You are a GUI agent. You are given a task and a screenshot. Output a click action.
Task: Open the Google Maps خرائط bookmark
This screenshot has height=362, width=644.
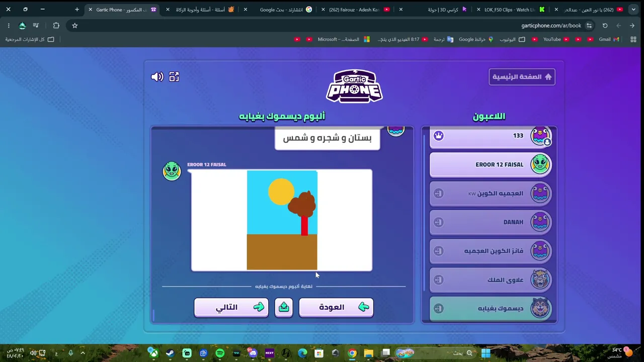pyautogui.click(x=476, y=39)
